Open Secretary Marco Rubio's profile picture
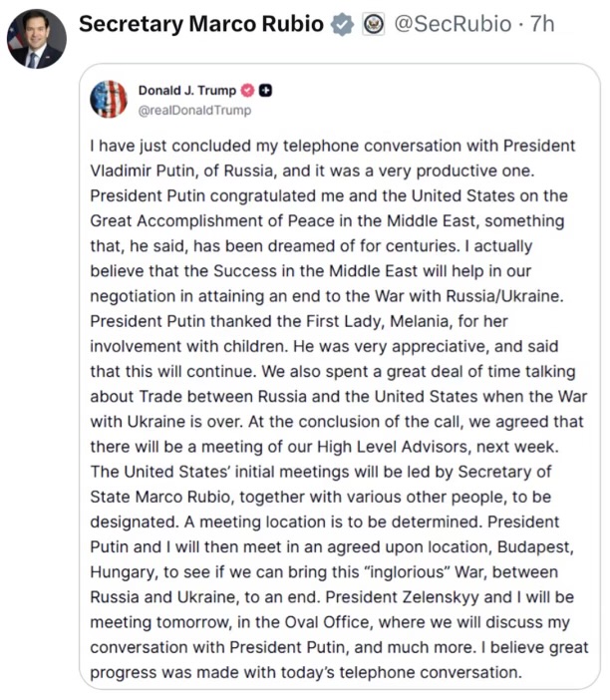Viewport: 610px width, 700px height. (x=37, y=39)
